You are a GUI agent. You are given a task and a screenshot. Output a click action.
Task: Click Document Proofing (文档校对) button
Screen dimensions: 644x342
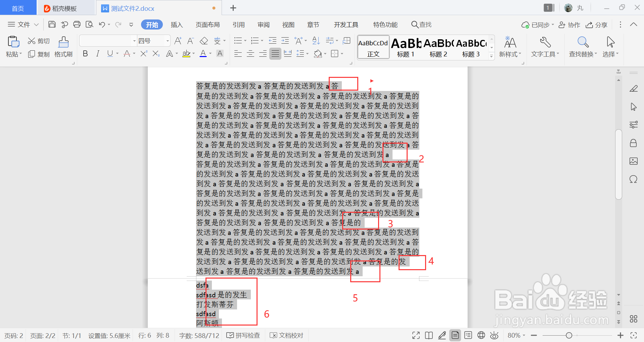[287, 335]
